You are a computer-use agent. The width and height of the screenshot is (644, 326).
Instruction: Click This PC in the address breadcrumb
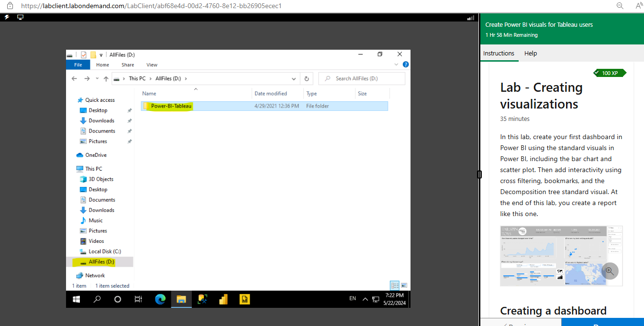coord(137,78)
